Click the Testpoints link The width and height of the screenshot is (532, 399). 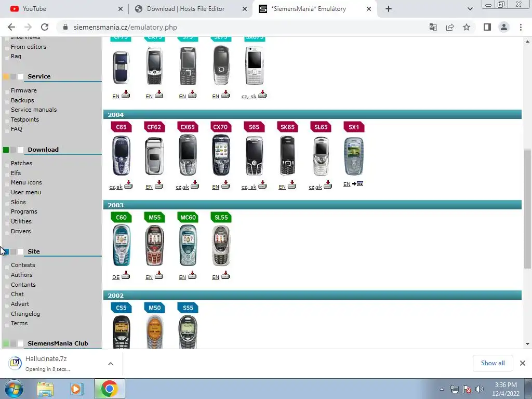click(x=25, y=119)
